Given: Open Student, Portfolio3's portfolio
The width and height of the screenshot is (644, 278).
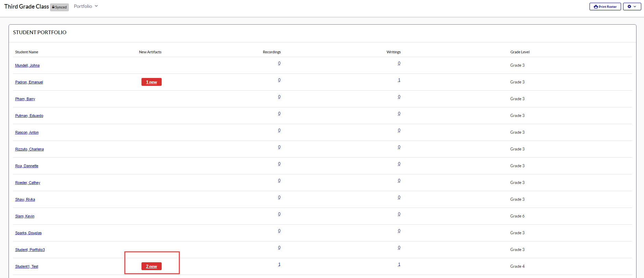Looking at the screenshot, I should tap(30, 250).
